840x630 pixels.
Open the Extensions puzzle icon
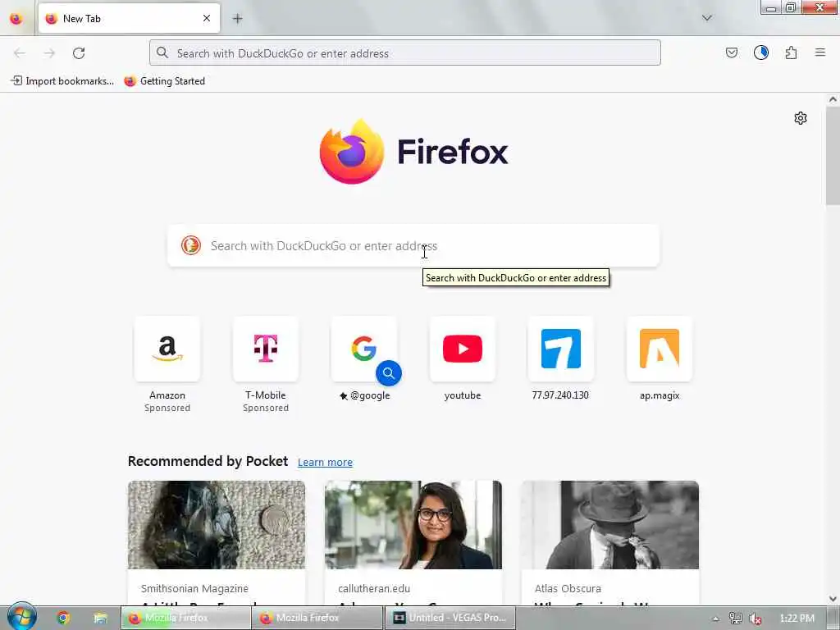click(792, 52)
